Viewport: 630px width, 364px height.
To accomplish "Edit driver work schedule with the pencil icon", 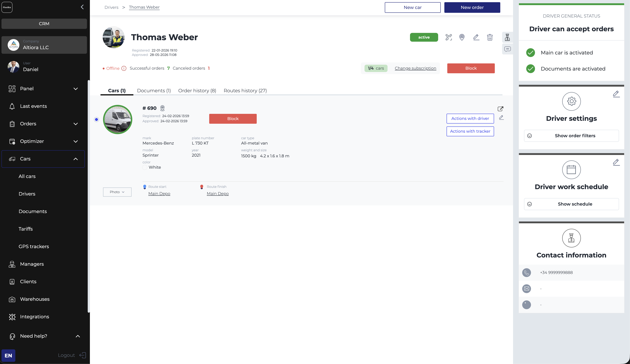I will 616,162.
